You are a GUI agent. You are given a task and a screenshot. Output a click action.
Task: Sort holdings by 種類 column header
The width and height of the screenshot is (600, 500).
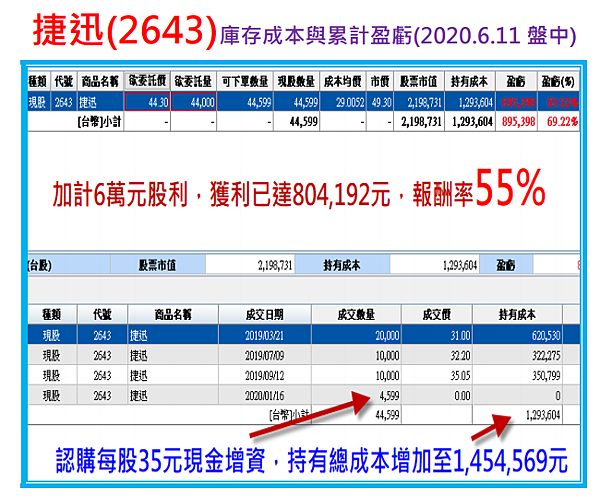(x=38, y=81)
